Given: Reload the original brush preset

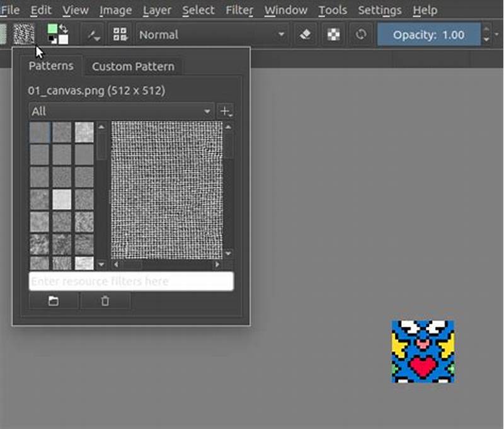Looking at the screenshot, I should click(x=360, y=35).
